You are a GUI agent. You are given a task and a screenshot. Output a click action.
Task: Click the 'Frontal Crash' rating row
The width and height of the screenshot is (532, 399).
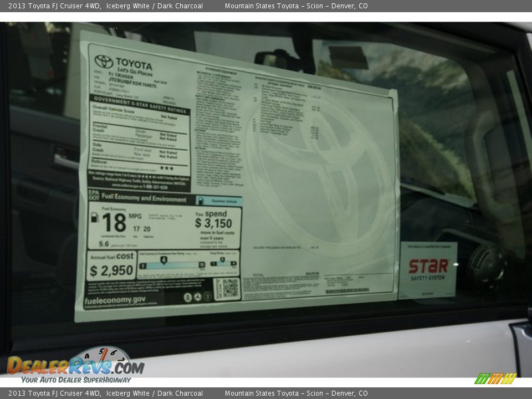[140, 134]
